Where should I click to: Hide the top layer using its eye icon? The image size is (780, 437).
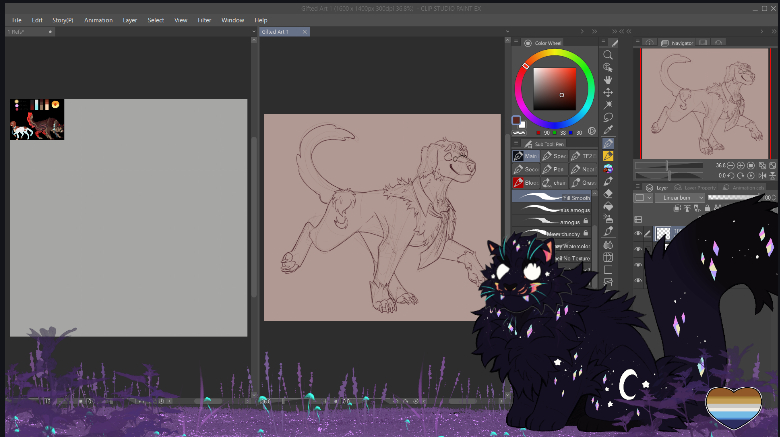[x=639, y=234]
